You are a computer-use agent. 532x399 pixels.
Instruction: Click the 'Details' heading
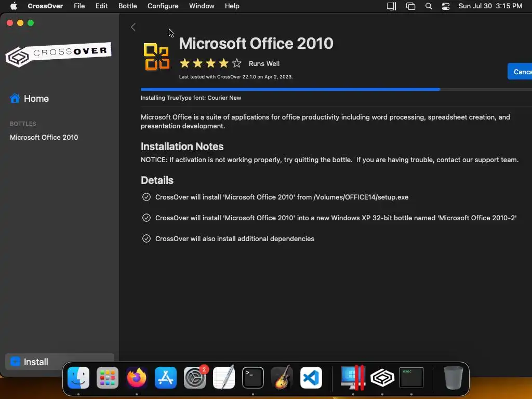pos(157,180)
